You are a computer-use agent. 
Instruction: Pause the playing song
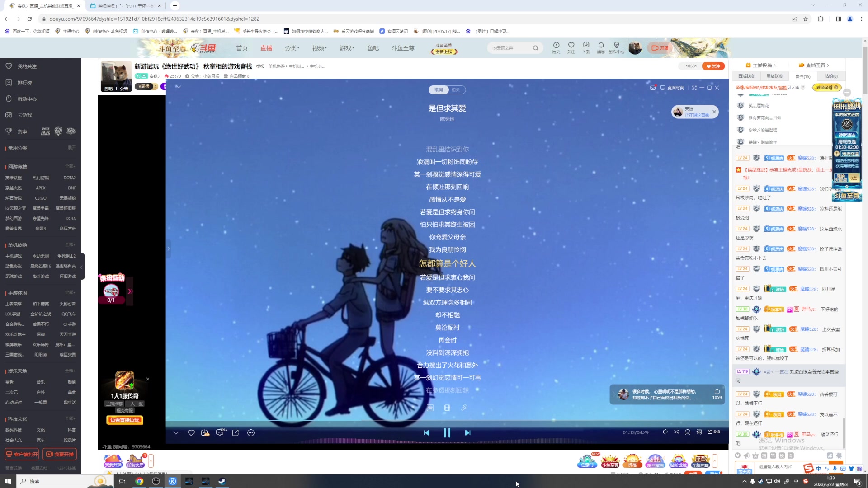tap(447, 433)
